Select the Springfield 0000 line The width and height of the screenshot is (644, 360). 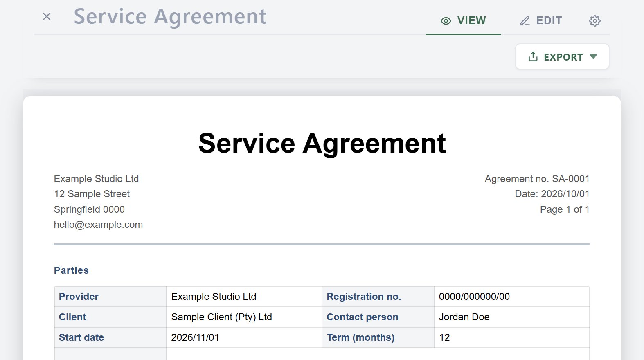tap(89, 209)
